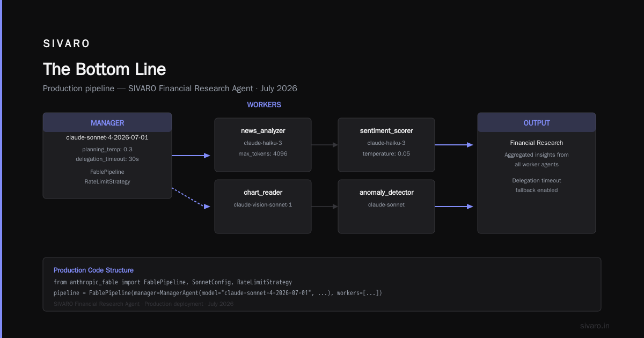Click the arrow from anomaly_detector to output
This screenshot has width=644, height=338.
pyautogui.click(x=454, y=207)
